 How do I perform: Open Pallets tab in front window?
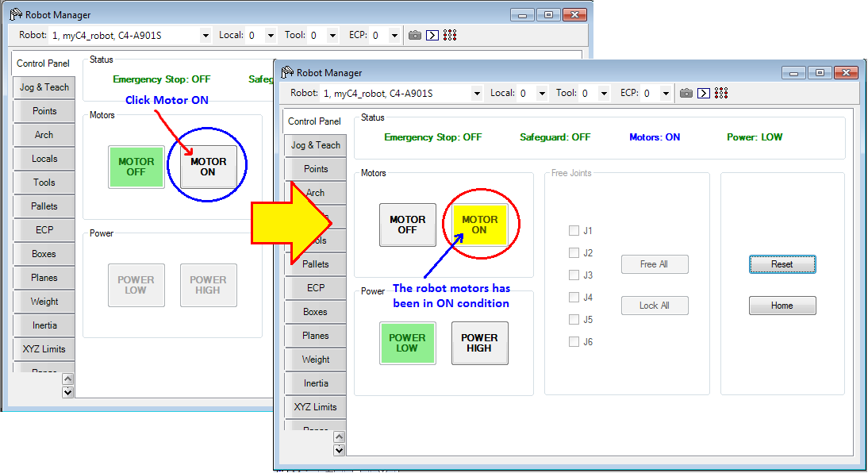316,264
